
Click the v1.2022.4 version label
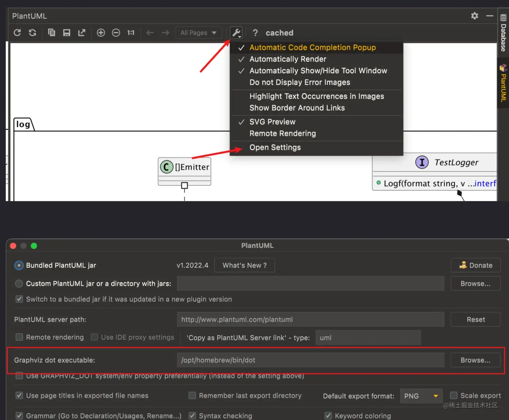coord(192,265)
